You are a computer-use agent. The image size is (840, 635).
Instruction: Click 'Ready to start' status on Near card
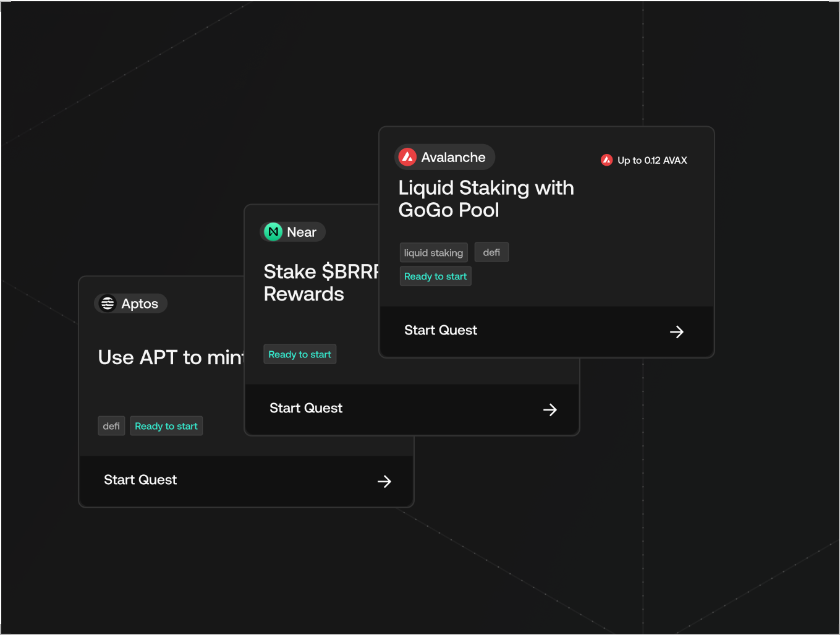(300, 354)
